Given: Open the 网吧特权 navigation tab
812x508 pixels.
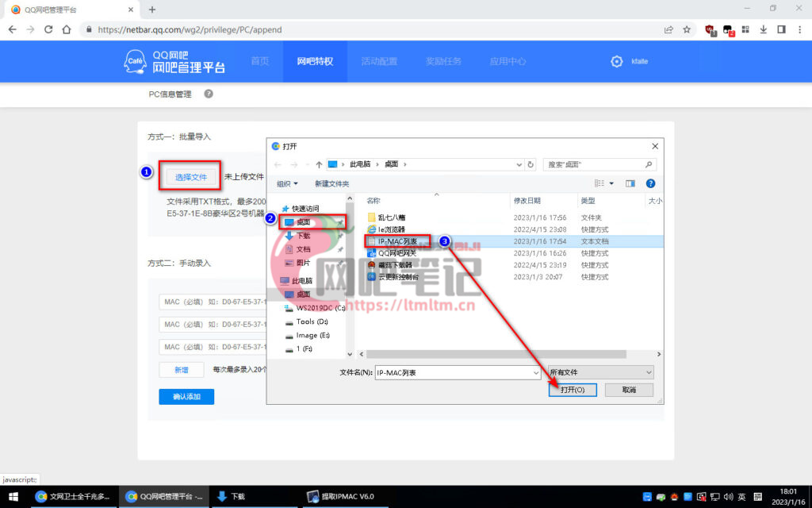Looking at the screenshot, I should [x=315, y=61].
